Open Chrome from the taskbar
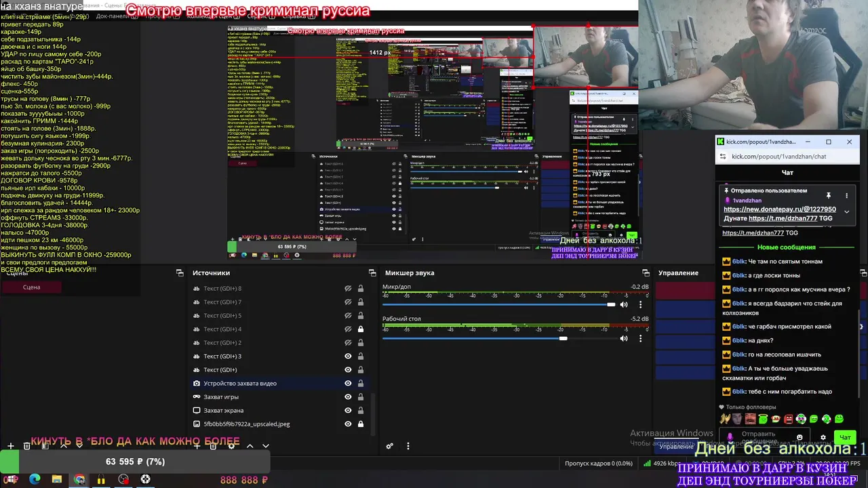Viewport: 868px width, 488px height. 79,479
